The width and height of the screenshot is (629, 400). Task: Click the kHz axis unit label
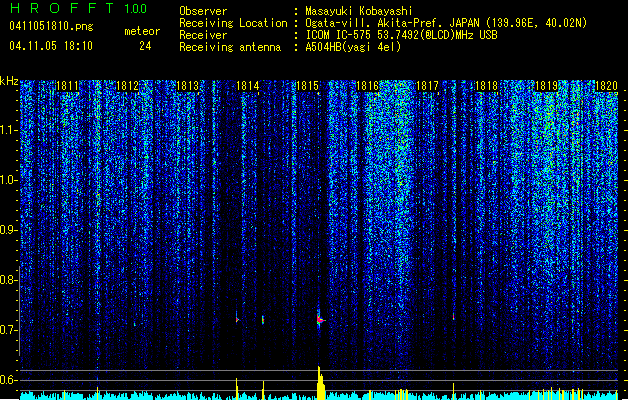pyautogui.click(x=9, y=81)
